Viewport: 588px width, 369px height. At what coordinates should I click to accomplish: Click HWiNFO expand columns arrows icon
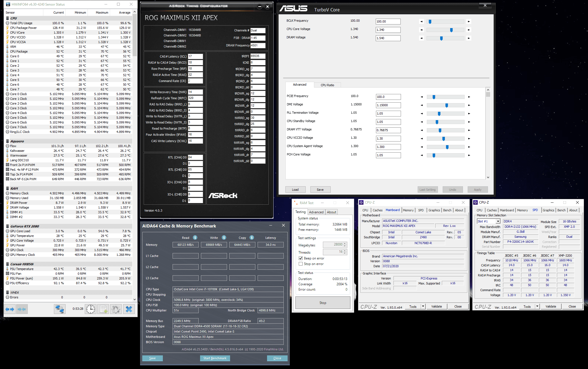[x=10, y=309]
